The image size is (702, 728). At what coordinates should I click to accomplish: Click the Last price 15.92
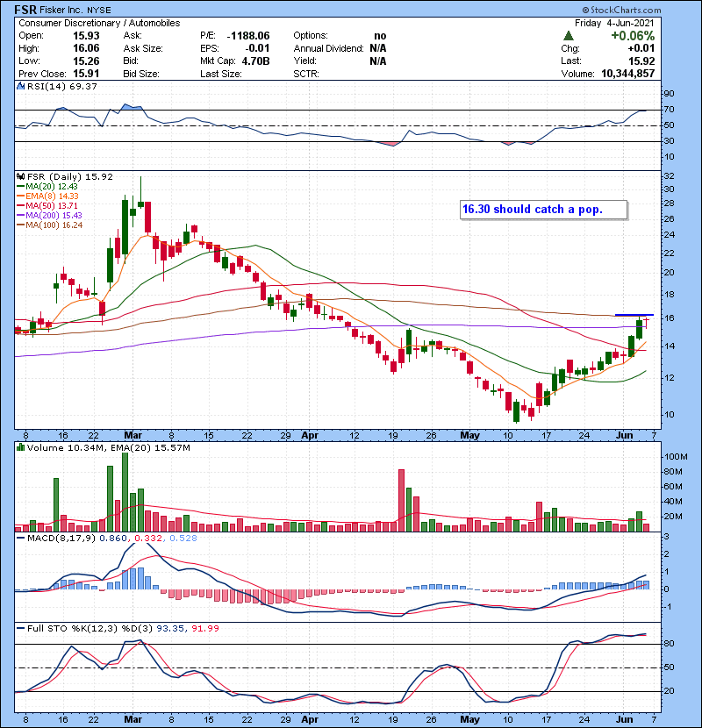pos(641,61)
